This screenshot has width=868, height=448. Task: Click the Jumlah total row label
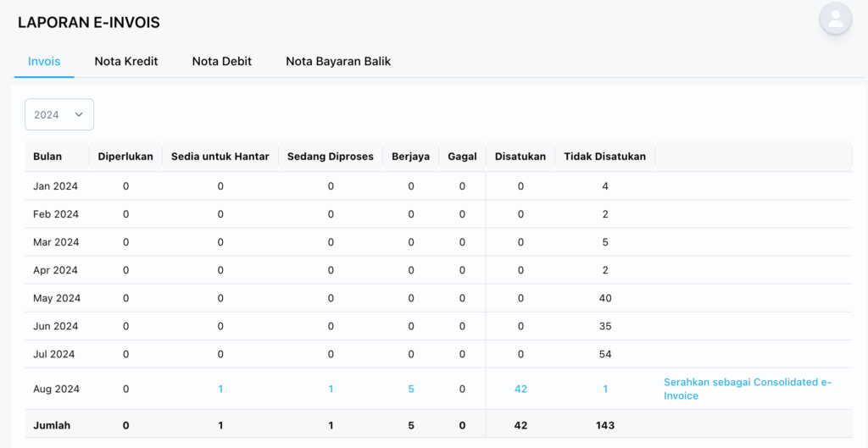pos(52,425)
